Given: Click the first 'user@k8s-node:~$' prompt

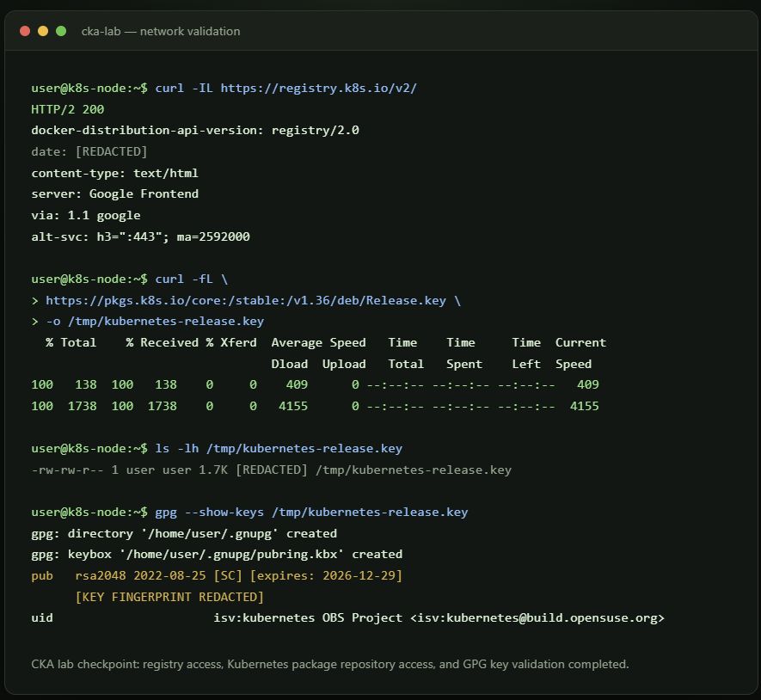Looking at the screenshot, I should (89, 89).
